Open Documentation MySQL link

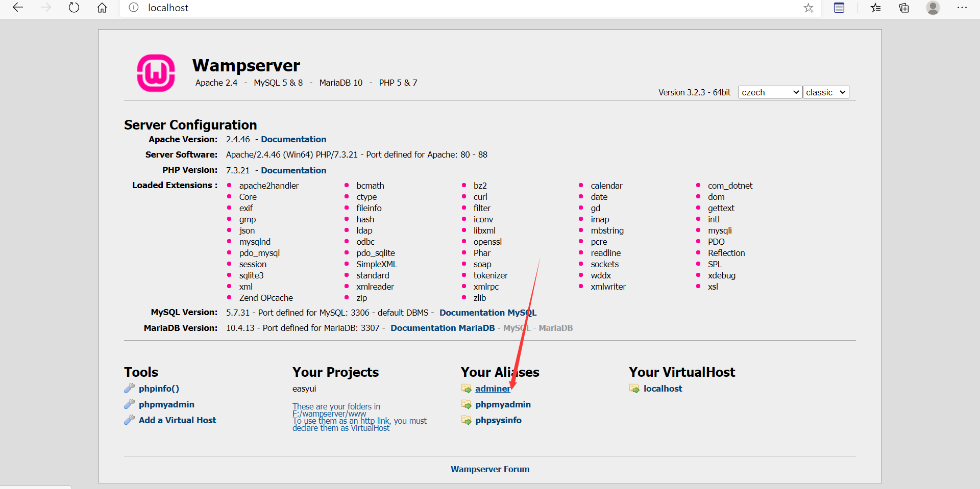(x=488, y=313)
